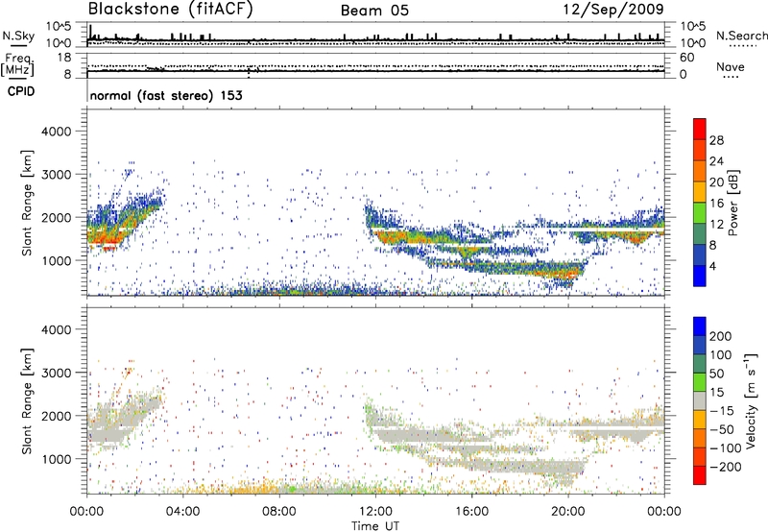Click the 08:00 time tick label
Image resolution: width=768 pixels, height=532 pixels.
tap(279, 512)
